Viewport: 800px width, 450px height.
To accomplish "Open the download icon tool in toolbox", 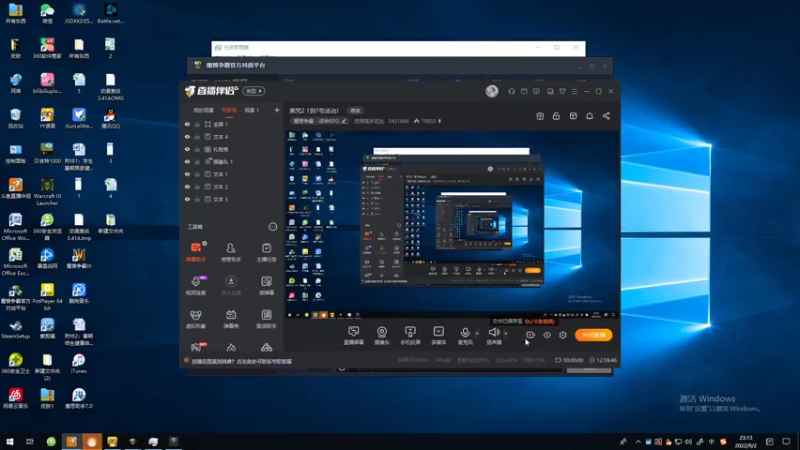I will coord(231,285).
